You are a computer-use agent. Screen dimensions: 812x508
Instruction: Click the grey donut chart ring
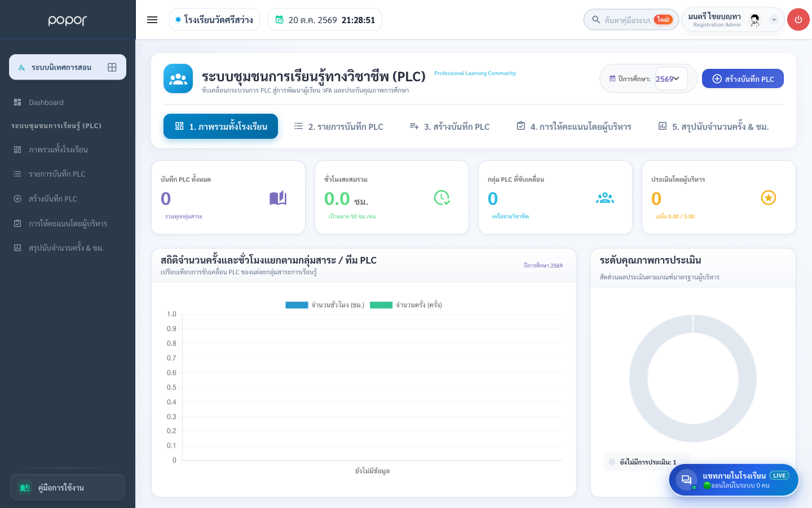pyautogui.click(x=637, y=379)
